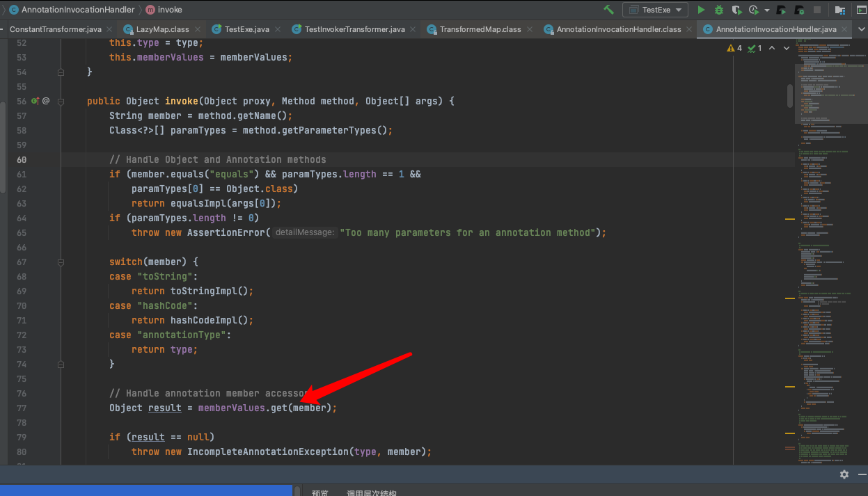Click the Profiler run icon
This screenshot has height=496, width=868.
click(754, 10)
